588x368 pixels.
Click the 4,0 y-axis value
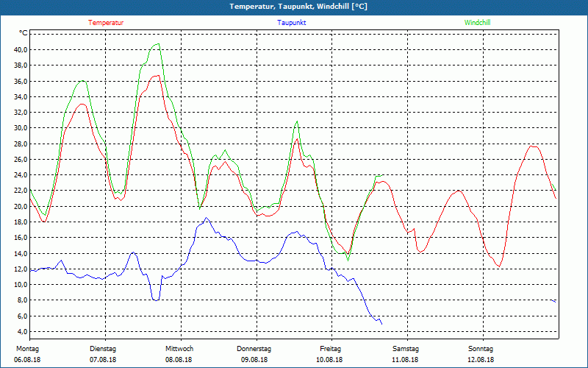coord(21,332)
